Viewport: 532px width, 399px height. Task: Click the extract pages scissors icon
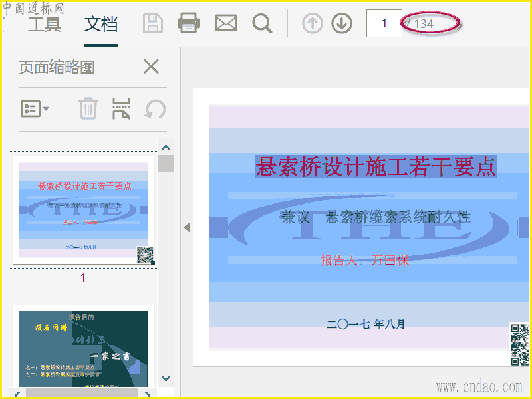pos(121,109)
